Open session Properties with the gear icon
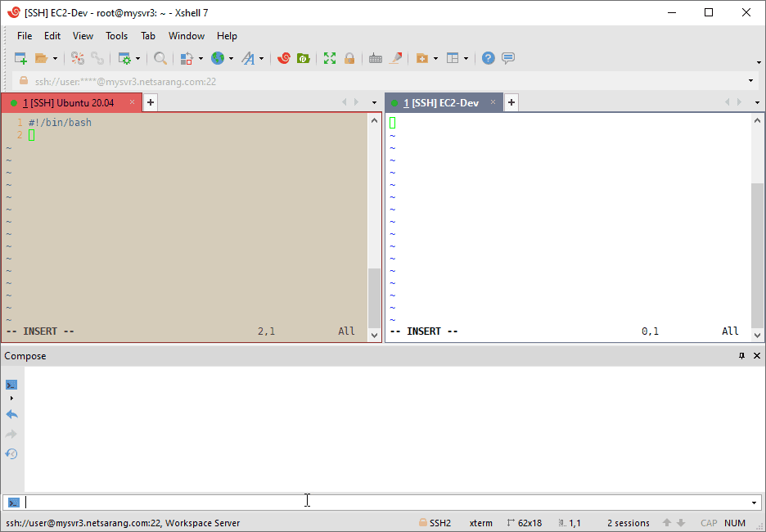Screen dimensions: 766x532 [125, 59]
